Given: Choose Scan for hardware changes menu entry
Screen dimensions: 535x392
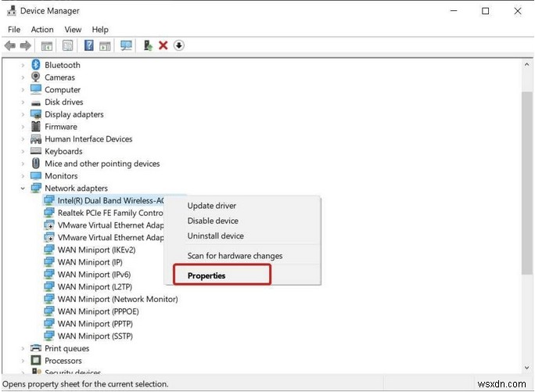Looking at the screenshot, I should pos(242,255).
